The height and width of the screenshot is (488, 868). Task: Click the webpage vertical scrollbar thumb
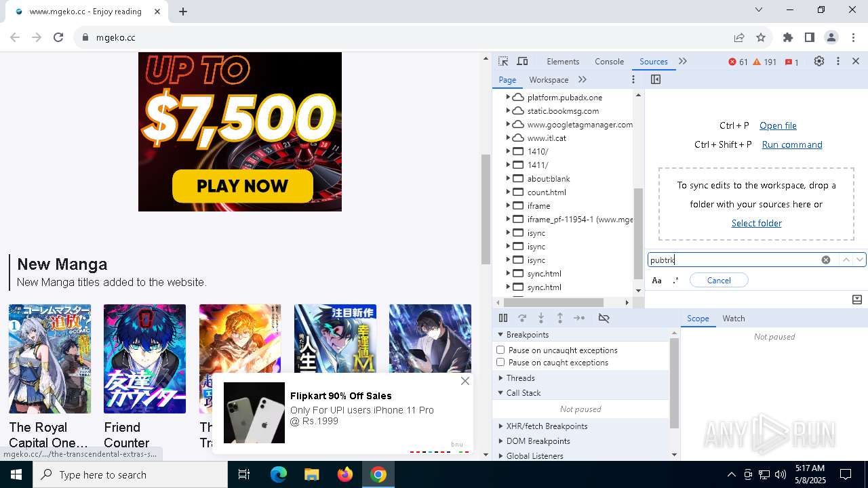coord(486,209)
